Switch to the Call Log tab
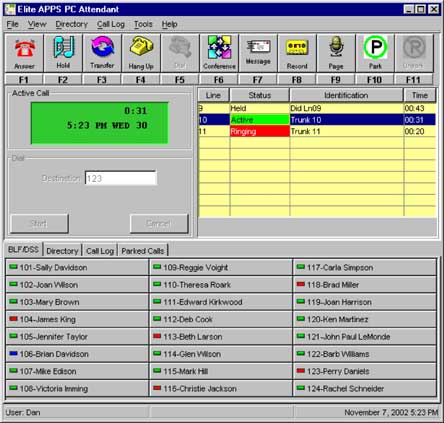The image size is (444, 423). click(x=100, y=251)
